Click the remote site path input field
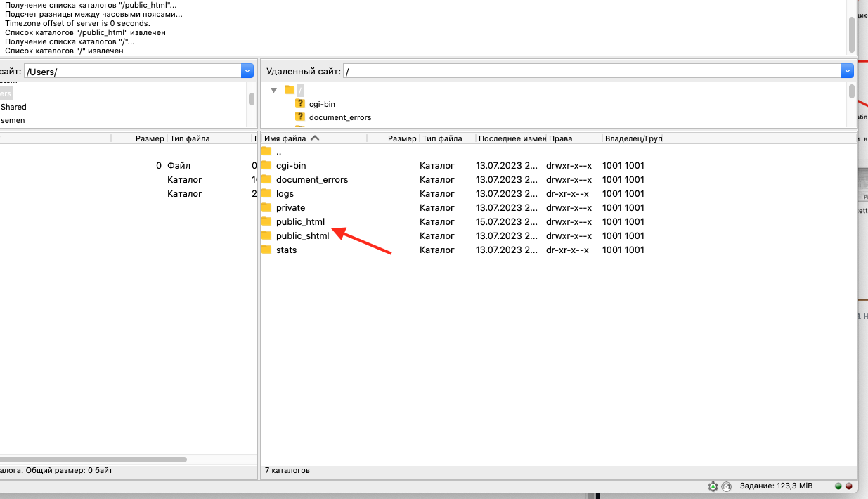 [592, 71]
